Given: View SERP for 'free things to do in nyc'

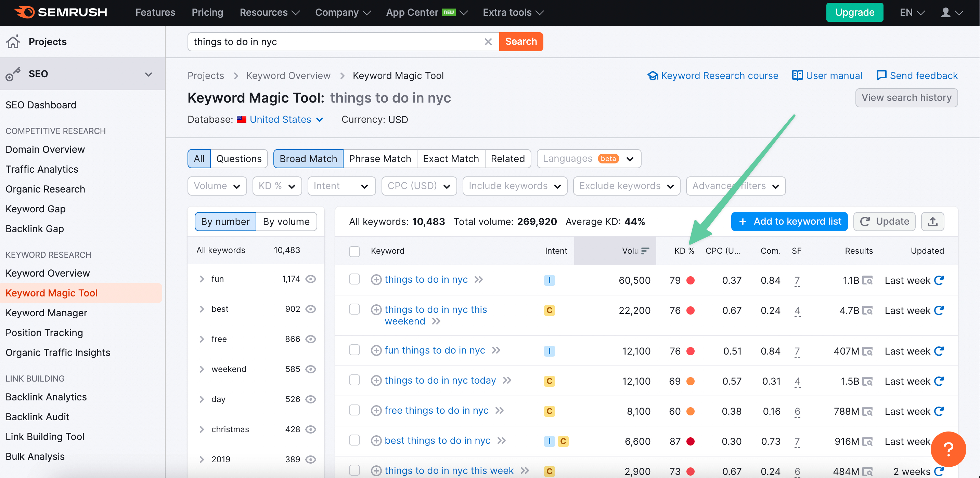Looking at the screenshot, I should pos(867,411).
